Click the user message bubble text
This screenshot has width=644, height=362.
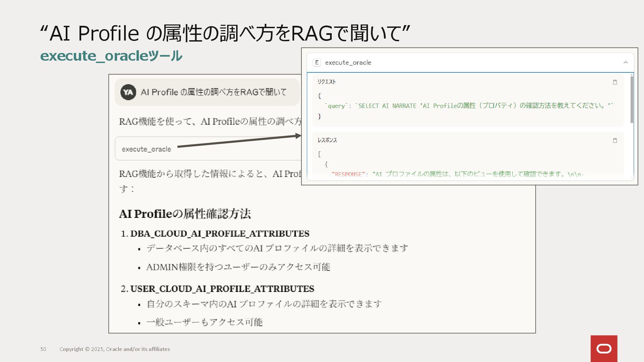[x=214, y=92]
